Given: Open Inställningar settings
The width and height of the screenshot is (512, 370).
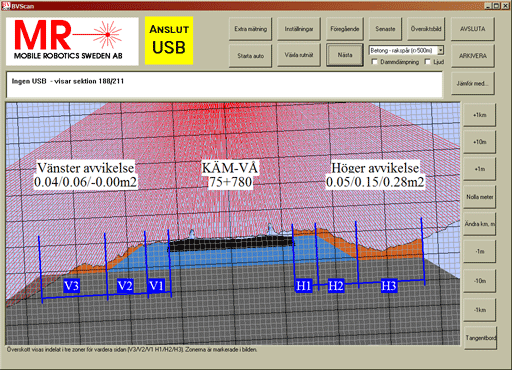Looking at the screenshot, I should tap(299, 29).
